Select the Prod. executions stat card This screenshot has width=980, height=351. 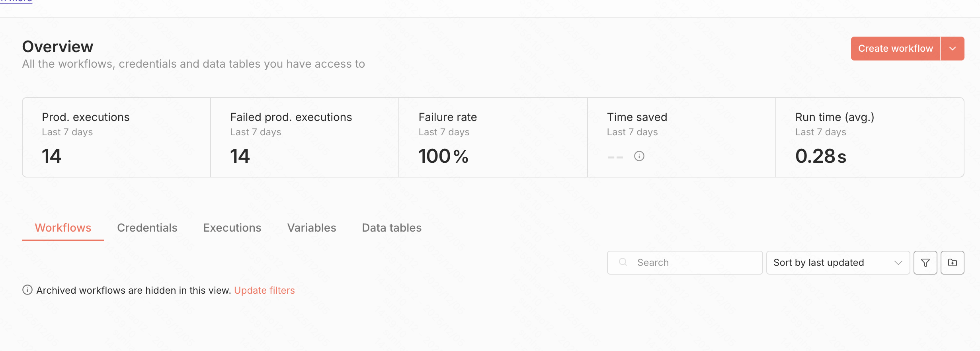click(116, 137)
